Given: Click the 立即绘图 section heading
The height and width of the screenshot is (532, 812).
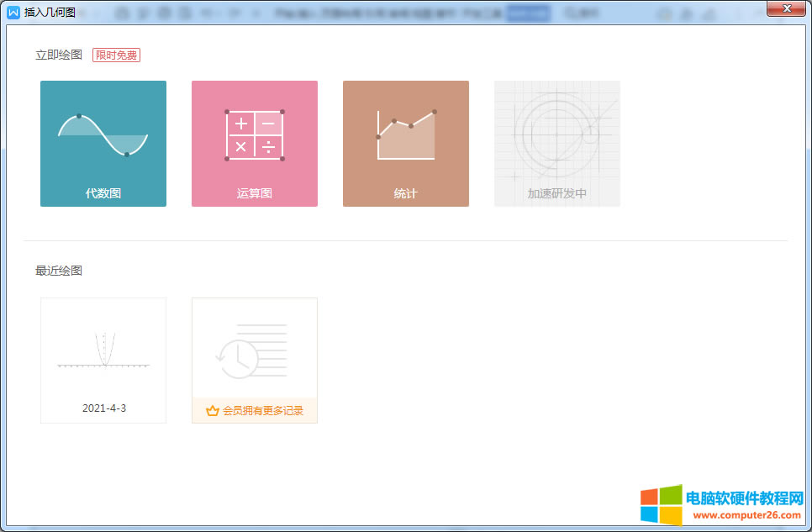Looking at the screenshot, I should (x=59, y=55).
